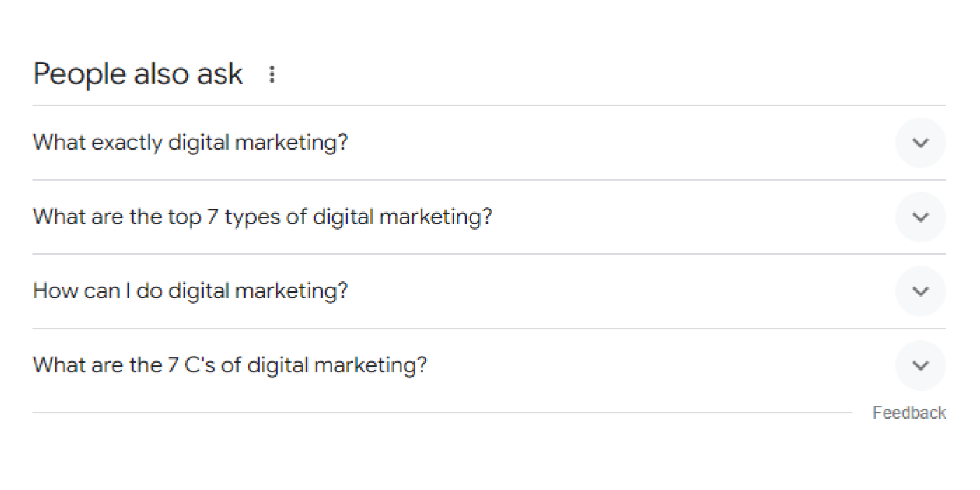Click the down arrow beside "How can I do digital marketing?"
Screen dimensions: 980x490
coord(920,291)
